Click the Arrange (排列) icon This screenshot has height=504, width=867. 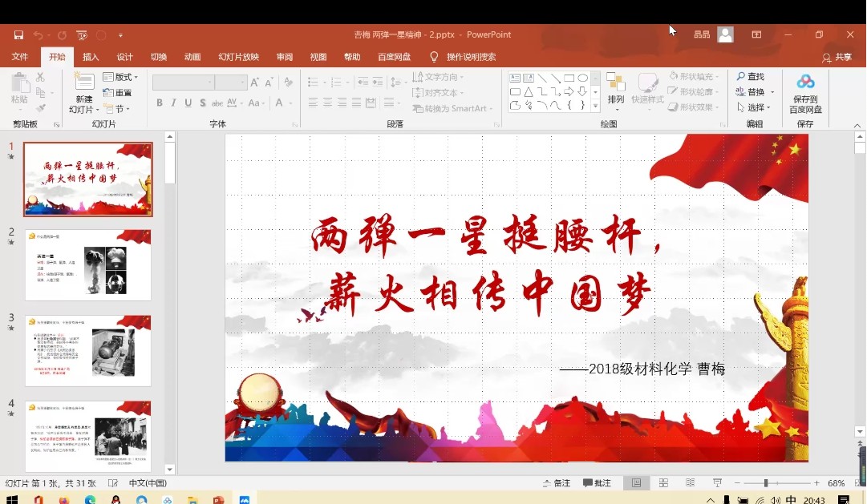coord(615,83)
